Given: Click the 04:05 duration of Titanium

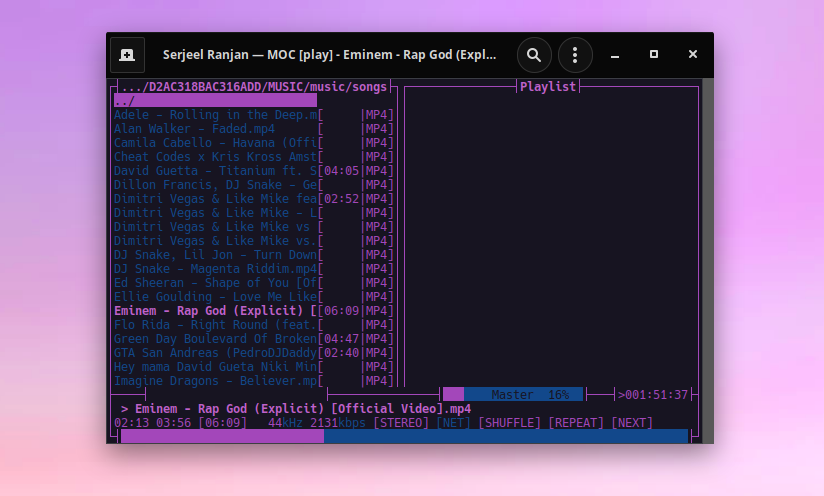Looking at the screenshot, I should pyautogui.click(x=342, y=171).
